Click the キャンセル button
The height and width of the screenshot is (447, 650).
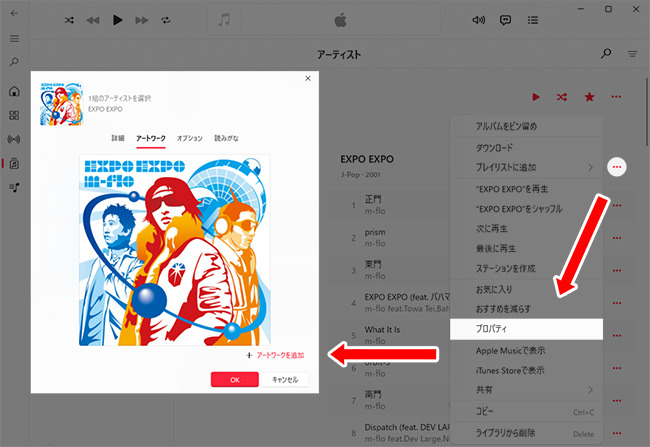[x=285, y=379]
